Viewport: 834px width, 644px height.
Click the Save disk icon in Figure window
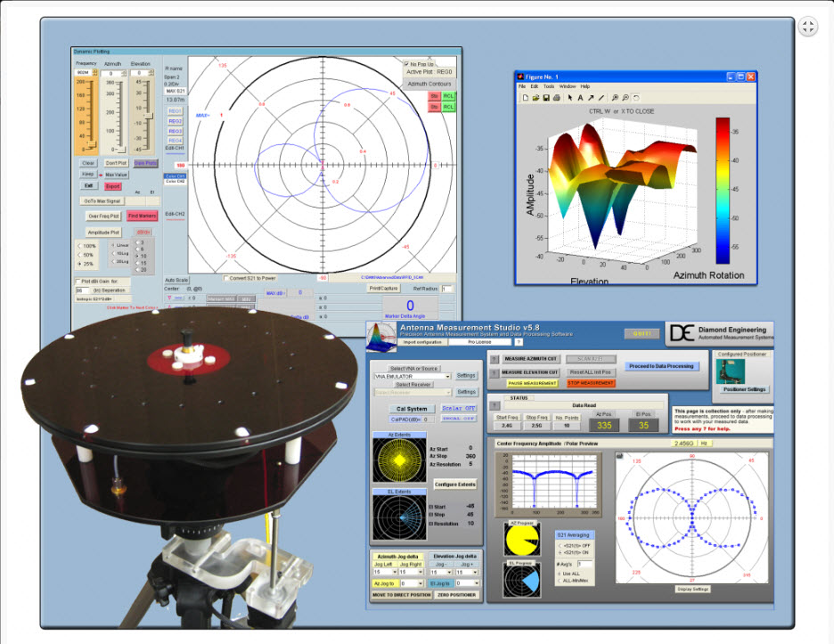545,98
